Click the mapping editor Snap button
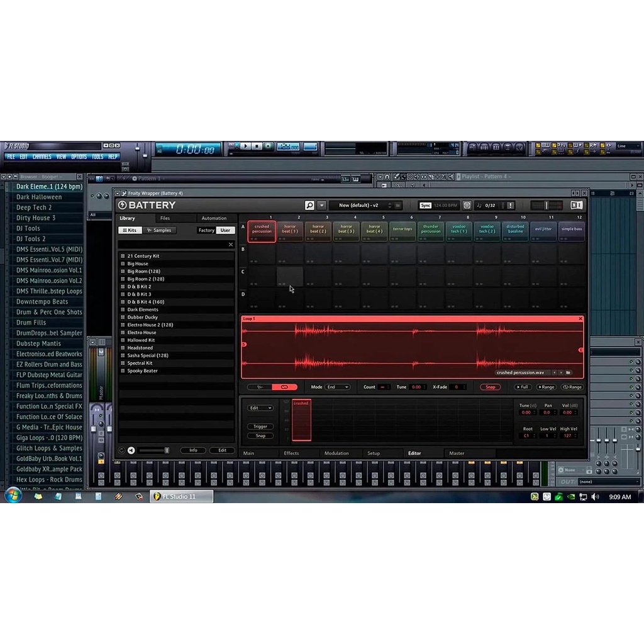Viewport: 644px width, 644px height. coord(260,436)
